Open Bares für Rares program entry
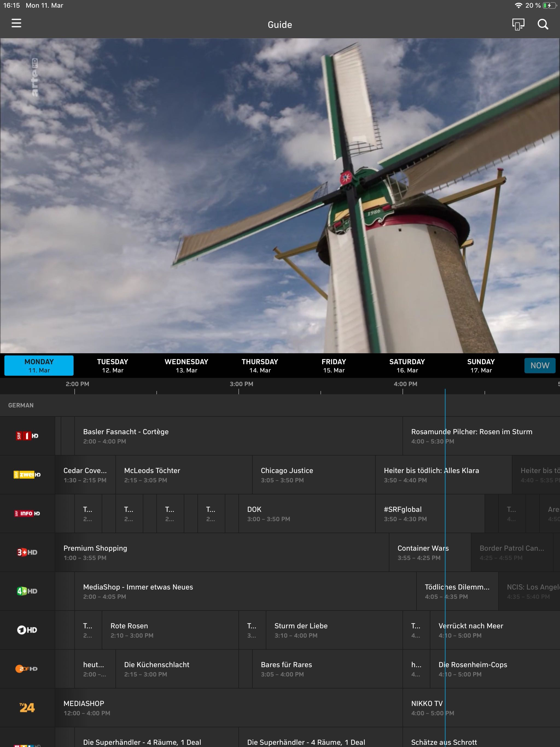 (328, 669)
